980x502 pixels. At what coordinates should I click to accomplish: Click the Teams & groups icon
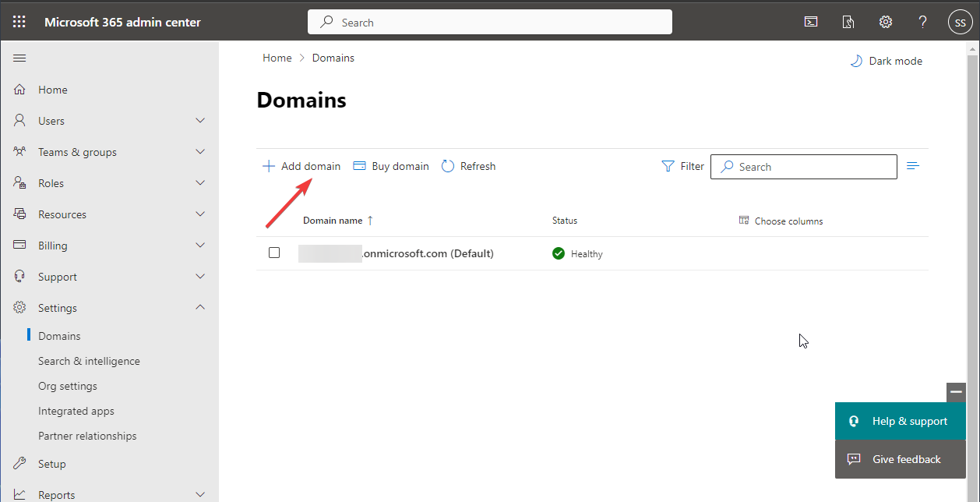20,152
